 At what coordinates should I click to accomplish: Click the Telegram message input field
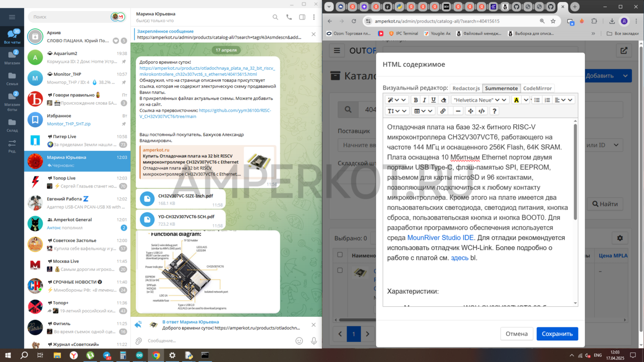[219, 341]
